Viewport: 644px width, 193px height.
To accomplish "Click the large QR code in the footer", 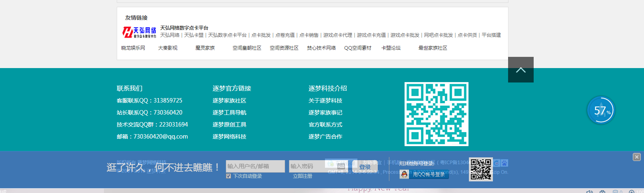I will click(x=437, y=114).
